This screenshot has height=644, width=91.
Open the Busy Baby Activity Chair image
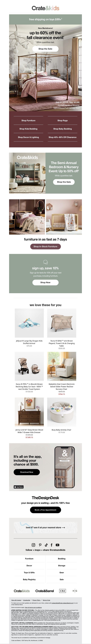coord(62,412)
